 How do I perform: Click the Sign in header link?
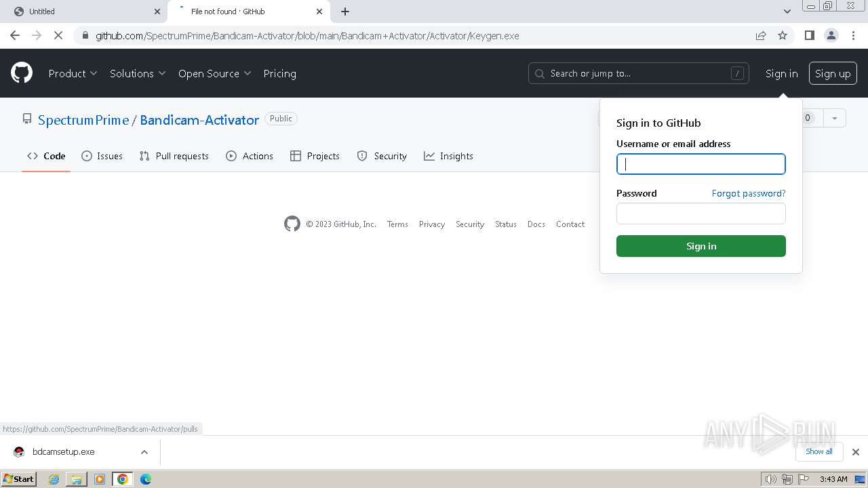[781, 73]
